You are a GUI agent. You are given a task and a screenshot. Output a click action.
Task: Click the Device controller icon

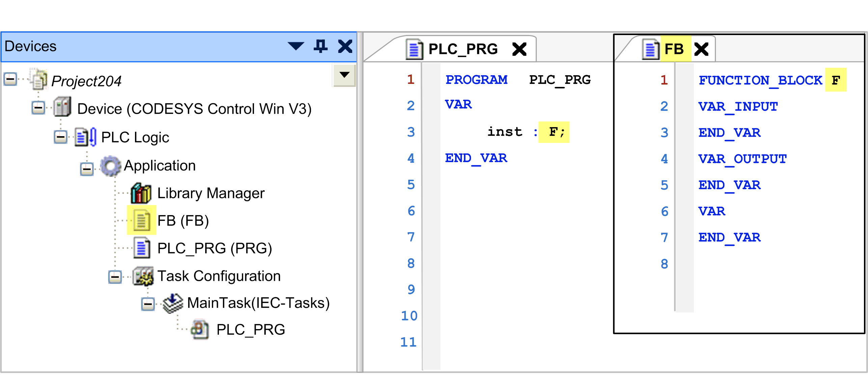pos(62,107)
